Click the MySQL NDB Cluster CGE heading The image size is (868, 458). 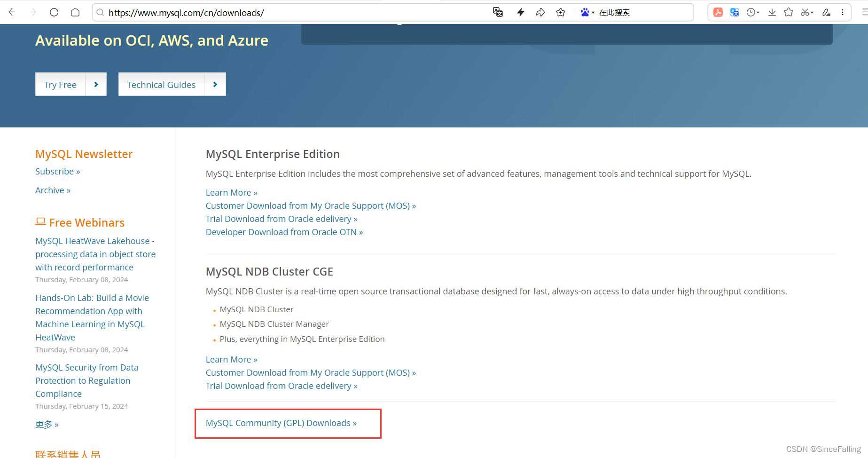pos(269,271)
